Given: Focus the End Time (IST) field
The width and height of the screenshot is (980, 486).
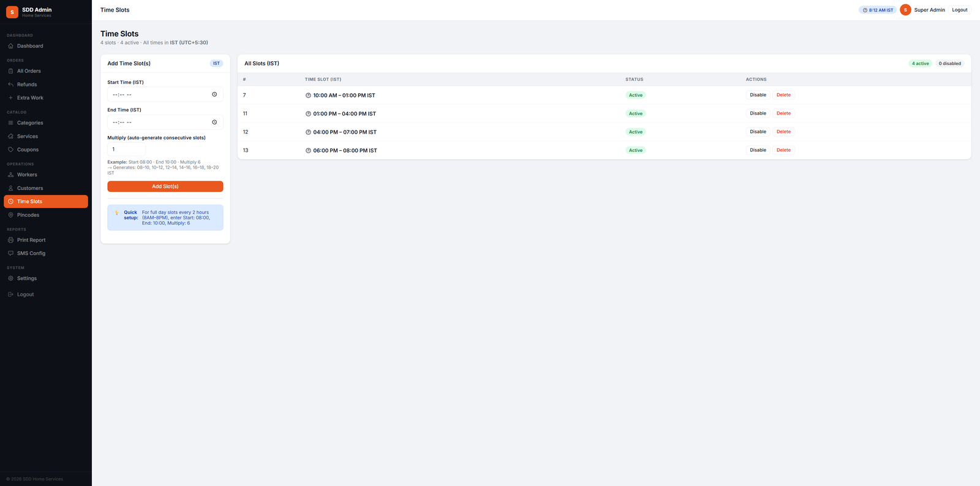Looking at the screenshot, I should coord(165,122).
